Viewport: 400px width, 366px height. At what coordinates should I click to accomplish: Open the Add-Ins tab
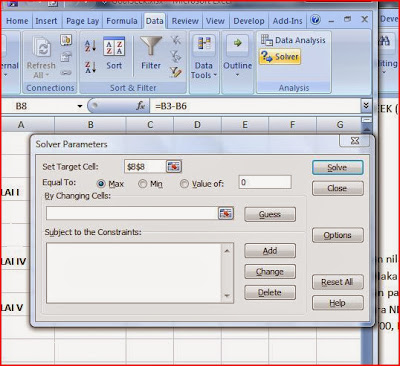[287, 21]
